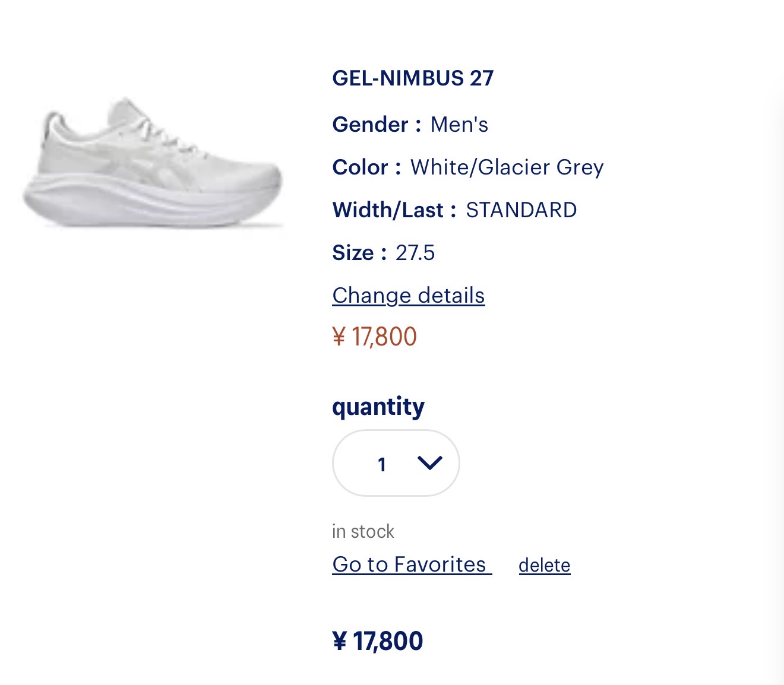
Task: Click the STANDARD width value
Action: coord(521,210)
